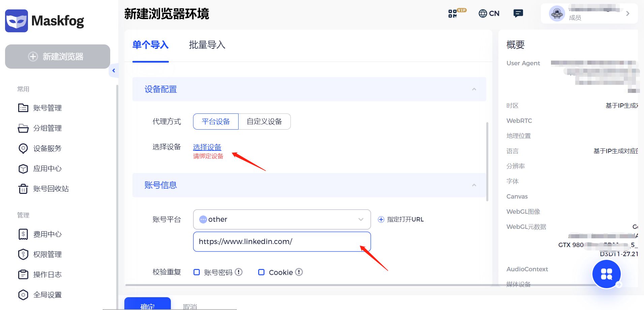The image size is (644, 310).
Task: Select 设备服务 in the sidebar
Action: click(x=47, y=148)
